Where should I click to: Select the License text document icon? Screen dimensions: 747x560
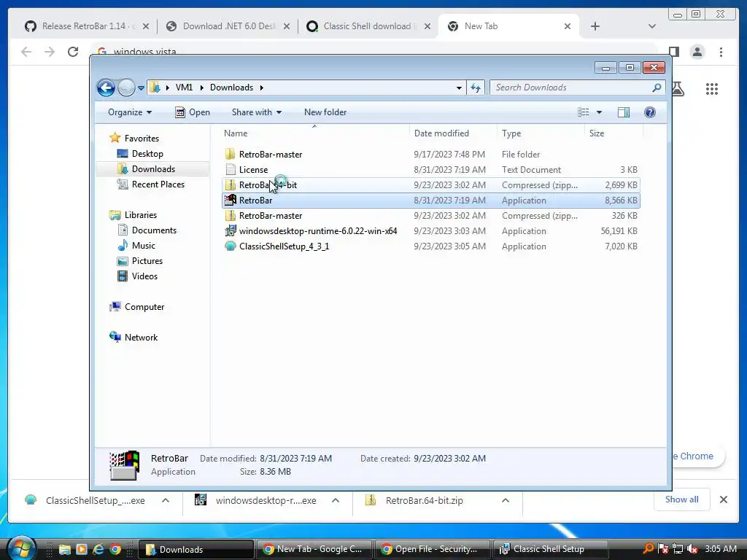230,169
